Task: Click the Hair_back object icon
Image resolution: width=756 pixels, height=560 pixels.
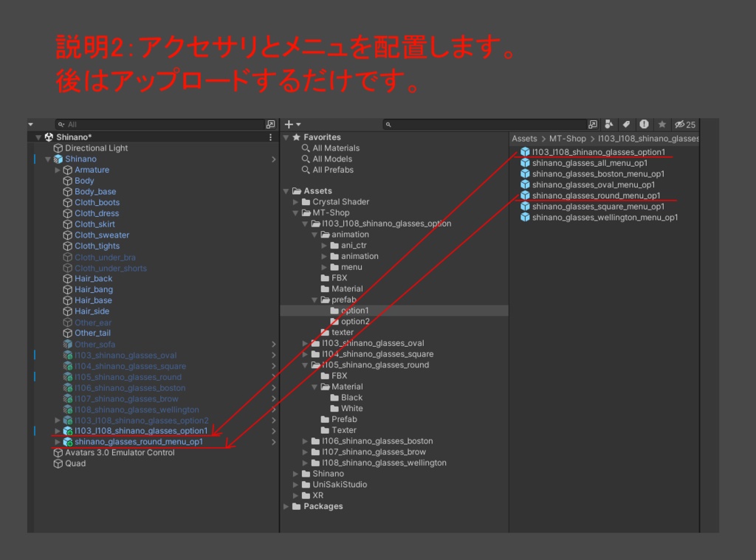Action: pyautogui.click(x=67, y=279)
